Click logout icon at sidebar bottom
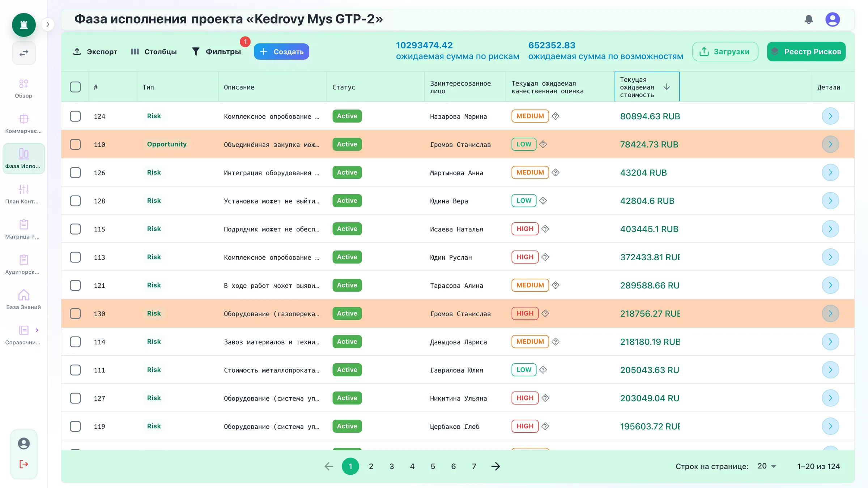The width and height of the screenshot is (868, 488). click(24, 464)
